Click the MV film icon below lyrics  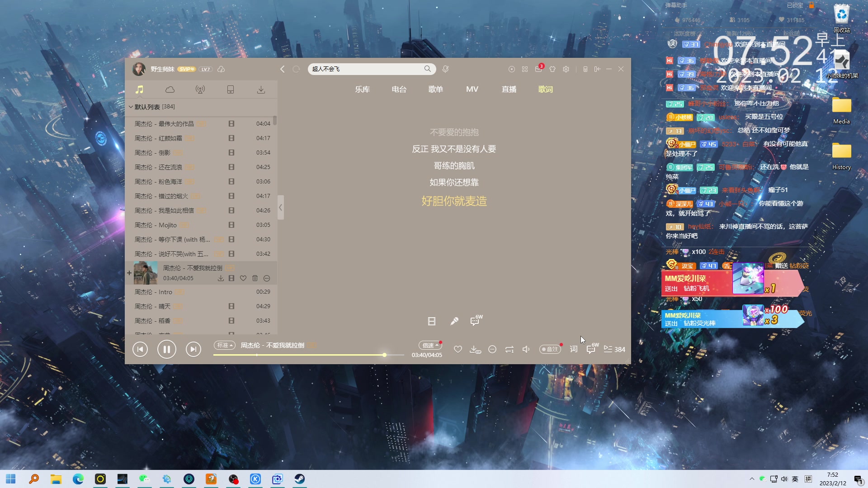432,321
